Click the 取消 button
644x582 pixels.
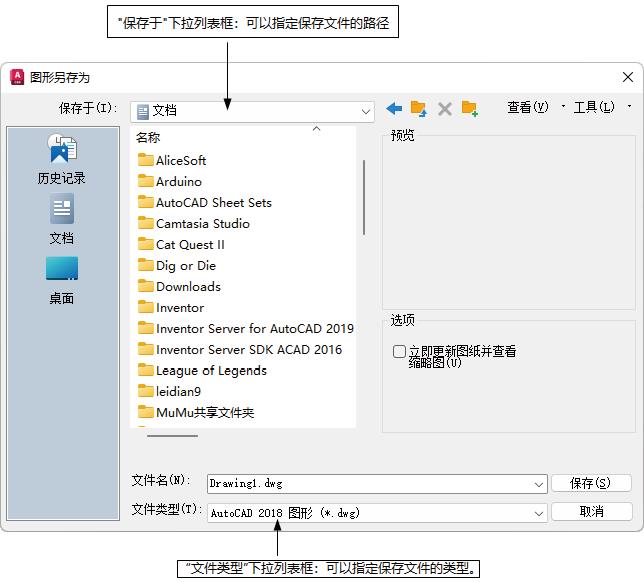(x=591, y=511)
